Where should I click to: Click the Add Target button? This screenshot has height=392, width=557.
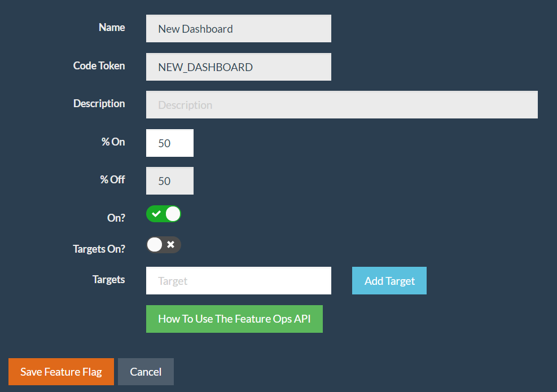click(x=389, y=280)
